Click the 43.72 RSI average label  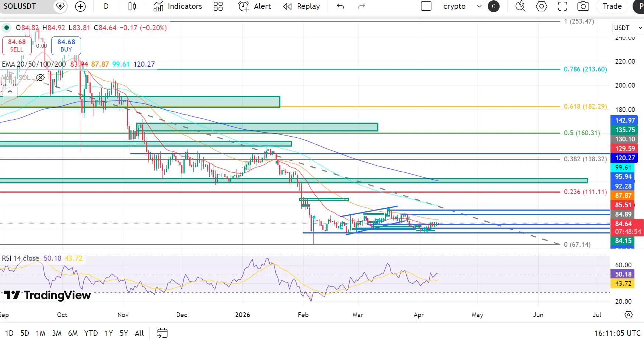click(x=623, y=284)
